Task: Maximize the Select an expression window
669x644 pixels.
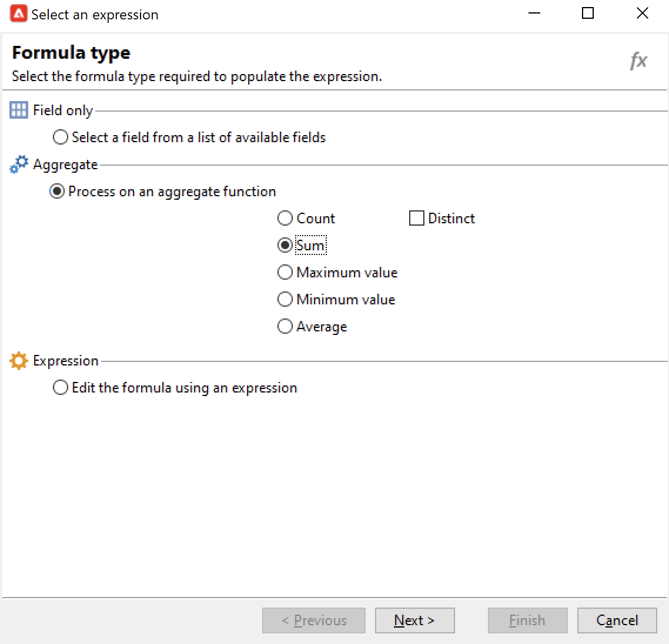Action: click(x=588, y=14)
